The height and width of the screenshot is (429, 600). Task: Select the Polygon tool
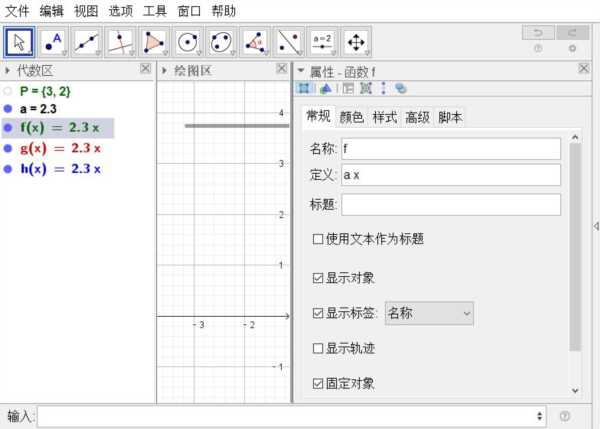click(x=154, y=42)
